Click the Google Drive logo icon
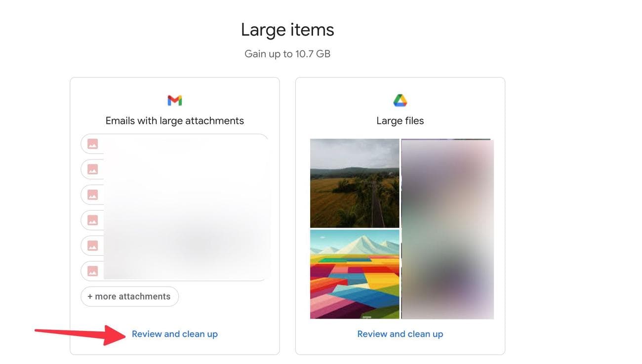642x364 pixels. coord(400,101)
